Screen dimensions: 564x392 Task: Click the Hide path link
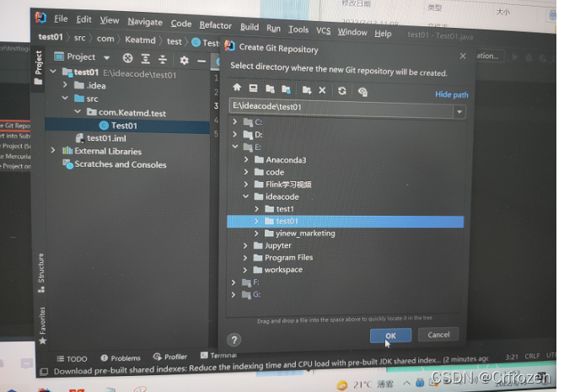pyautogui.click(x=452, y=94)
